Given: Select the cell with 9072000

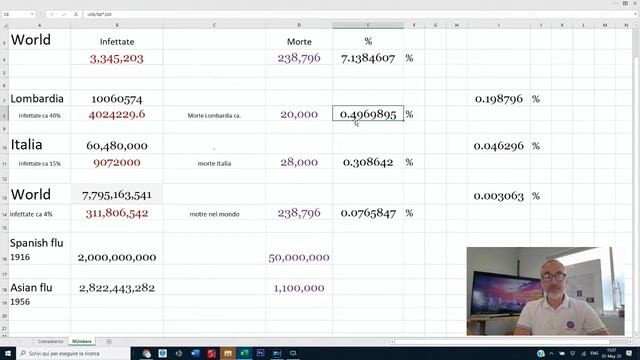Looking at the screenshot, I should (x=117, y=162).
